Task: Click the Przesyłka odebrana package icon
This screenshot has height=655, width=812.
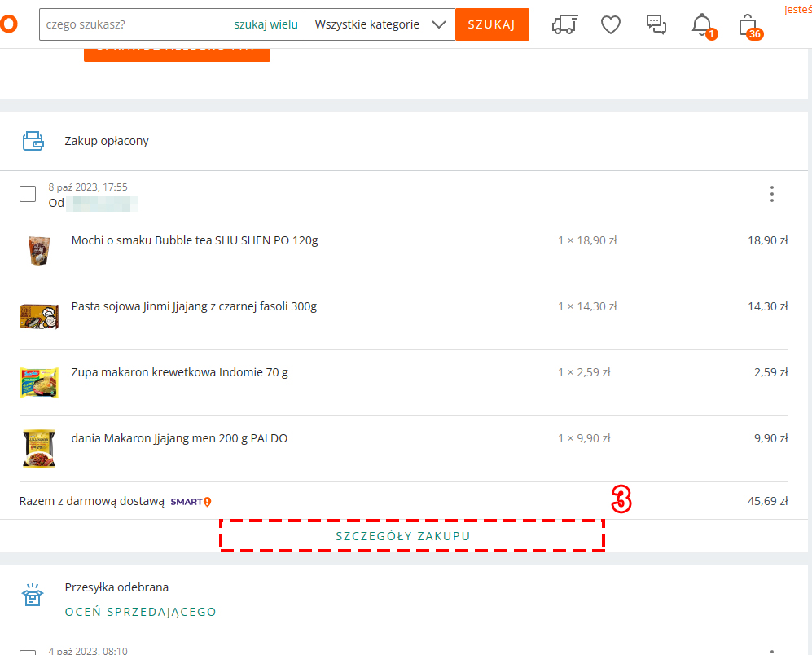Action: [x=33, y=595]
